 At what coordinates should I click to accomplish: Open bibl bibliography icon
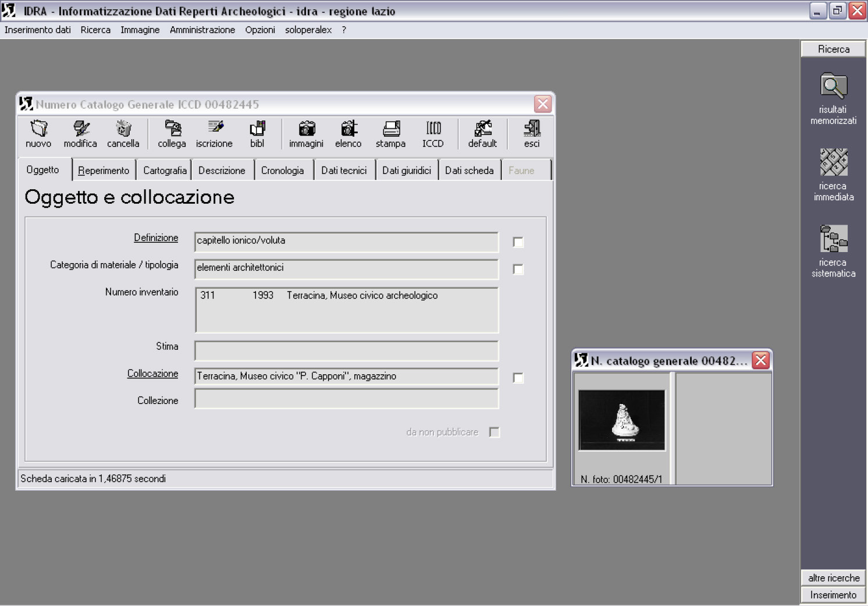coord(257,133)
